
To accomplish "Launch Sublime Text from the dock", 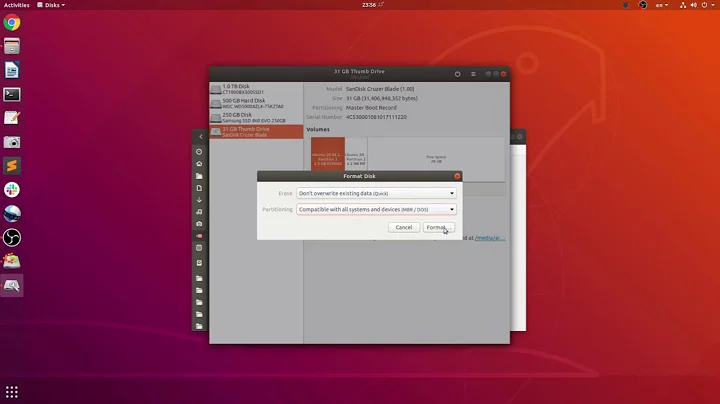I will (12, 166).
